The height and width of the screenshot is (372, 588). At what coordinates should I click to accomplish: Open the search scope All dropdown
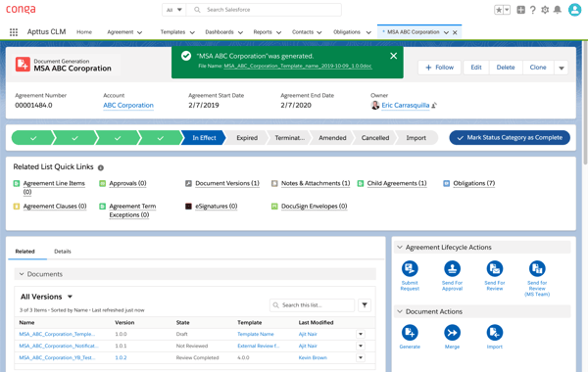click(174, 10)
